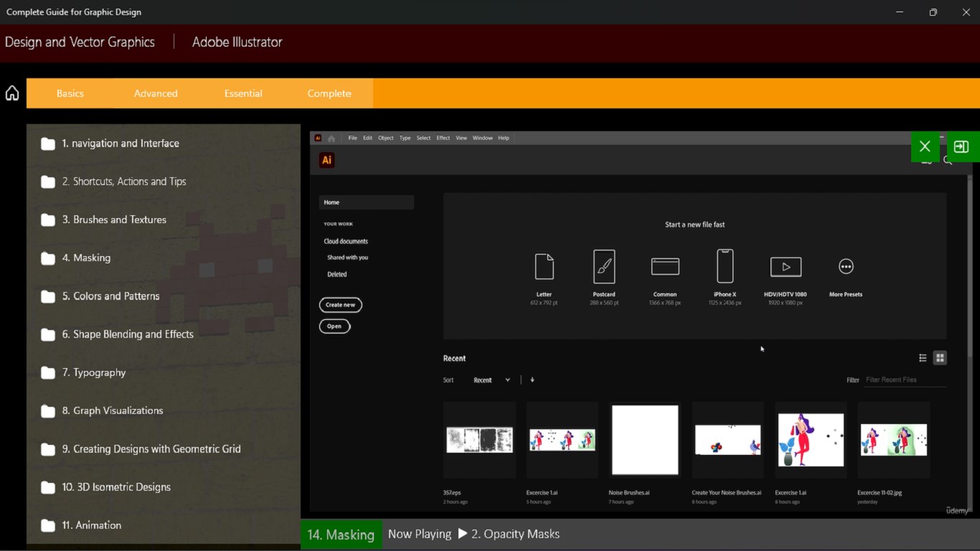Click the Home icon beside the Ai logo
980x551 pixels.
tap(331, 138)
